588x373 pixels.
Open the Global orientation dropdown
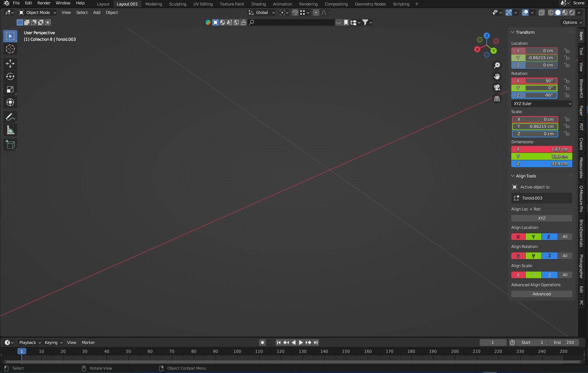[262, 12]
